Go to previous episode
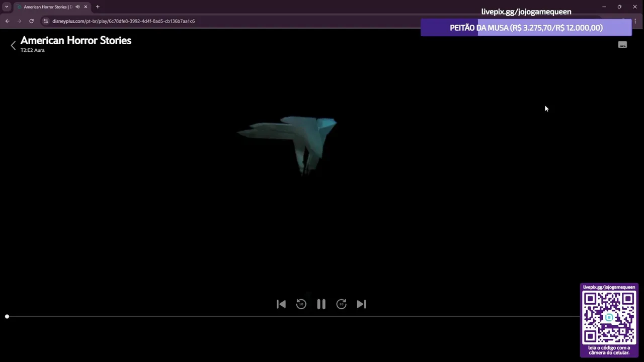This screenshot has width=644, height=362. pyautogui.click(x=281, y=304)
